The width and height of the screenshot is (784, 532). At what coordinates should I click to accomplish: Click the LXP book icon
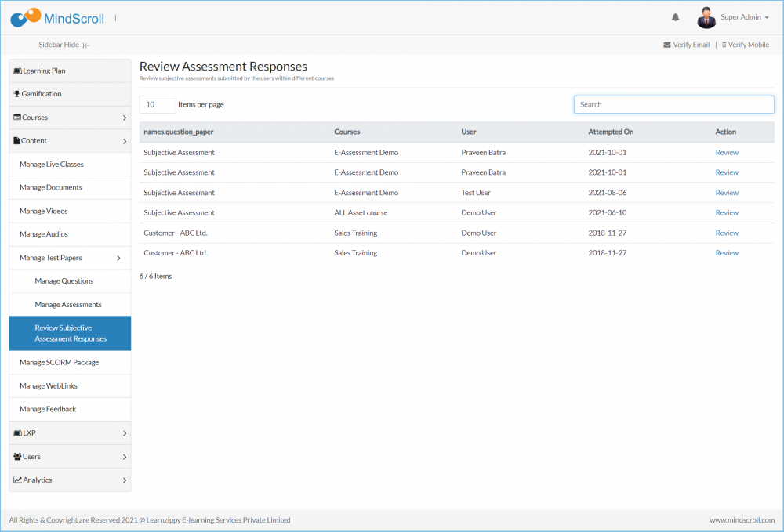(17, 433)
